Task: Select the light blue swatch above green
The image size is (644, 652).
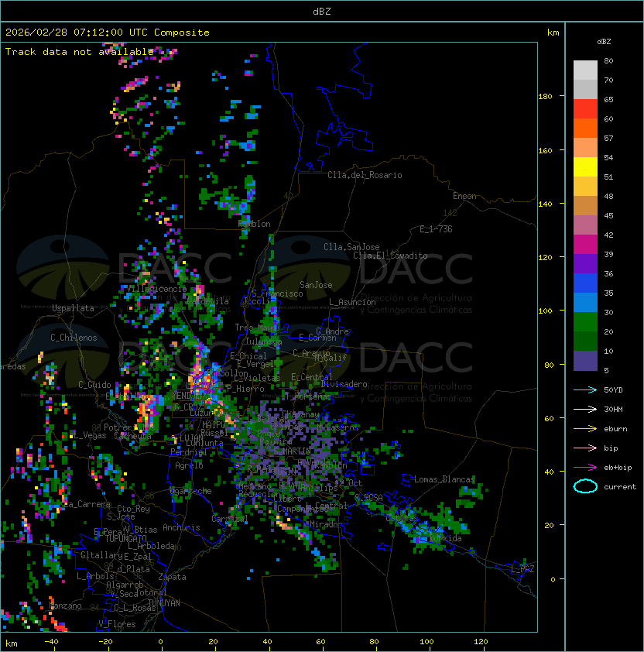Action: click(585, 303)
